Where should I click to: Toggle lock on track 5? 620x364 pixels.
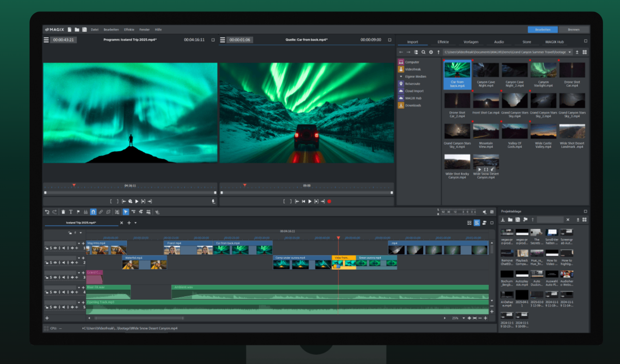click(46, 307)
